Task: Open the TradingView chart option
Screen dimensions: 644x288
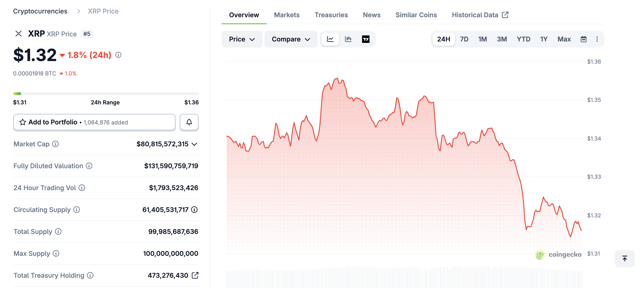Action: coord(366,39)
